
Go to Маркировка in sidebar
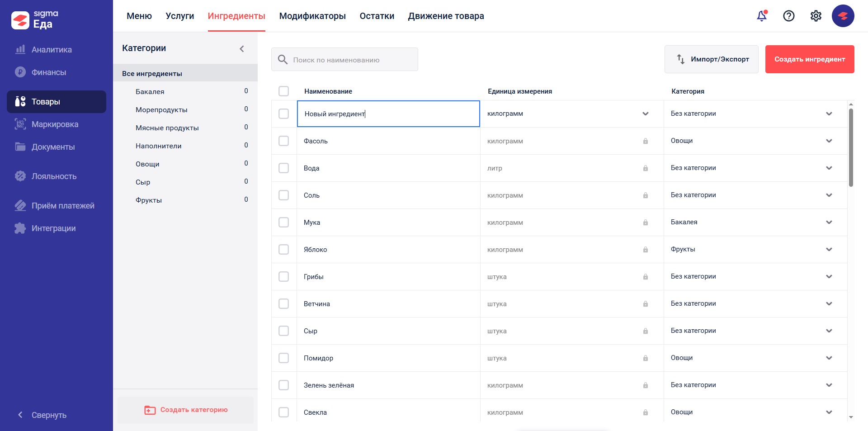[55, 124]
